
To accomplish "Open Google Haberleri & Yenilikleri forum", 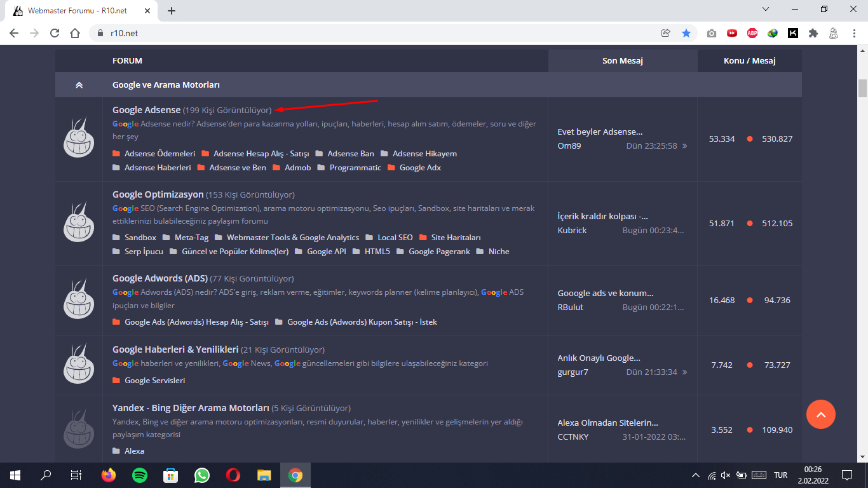I will [x=175, y=349].
